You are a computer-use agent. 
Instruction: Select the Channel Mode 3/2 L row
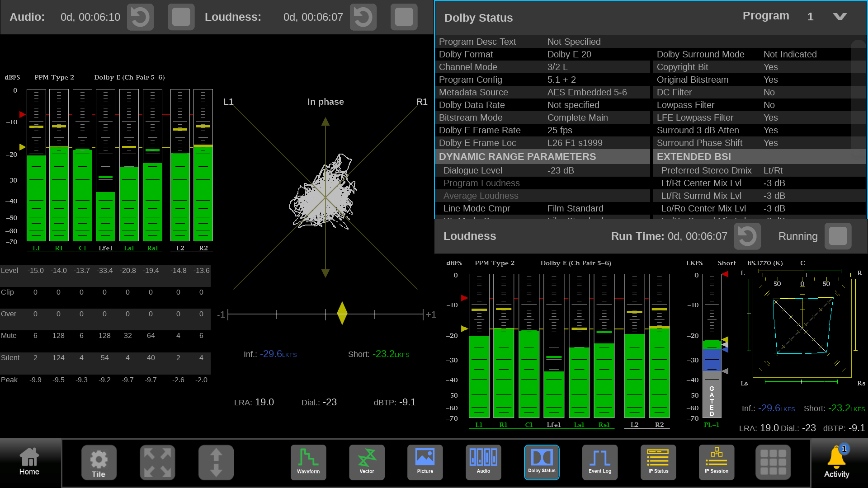click(542, 67)
